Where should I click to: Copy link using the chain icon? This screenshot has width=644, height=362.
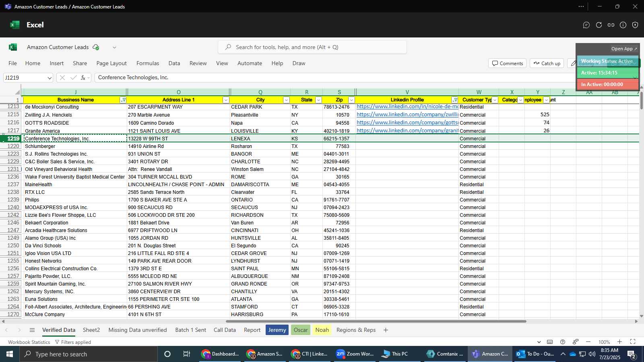(611, 25)
